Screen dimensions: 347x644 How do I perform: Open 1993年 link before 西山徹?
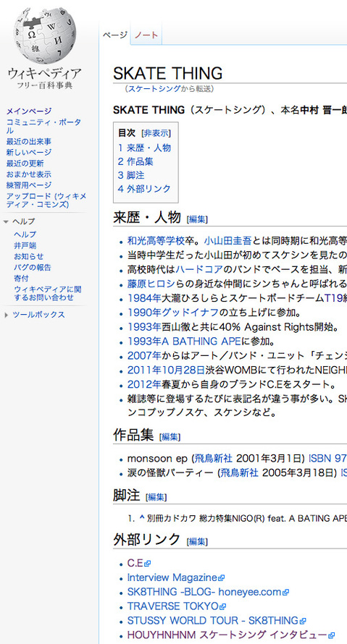(x=144, y=327)
